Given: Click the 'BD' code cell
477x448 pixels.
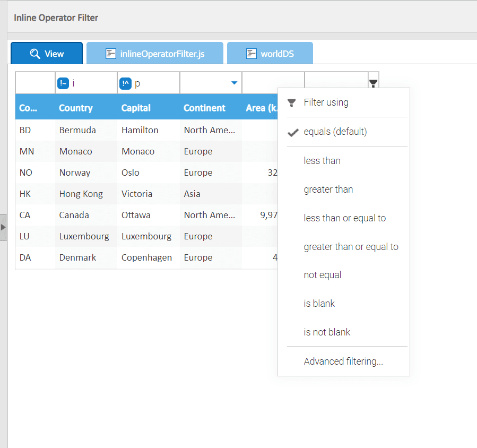Looking at the screenshot, I should click(36, 130).
